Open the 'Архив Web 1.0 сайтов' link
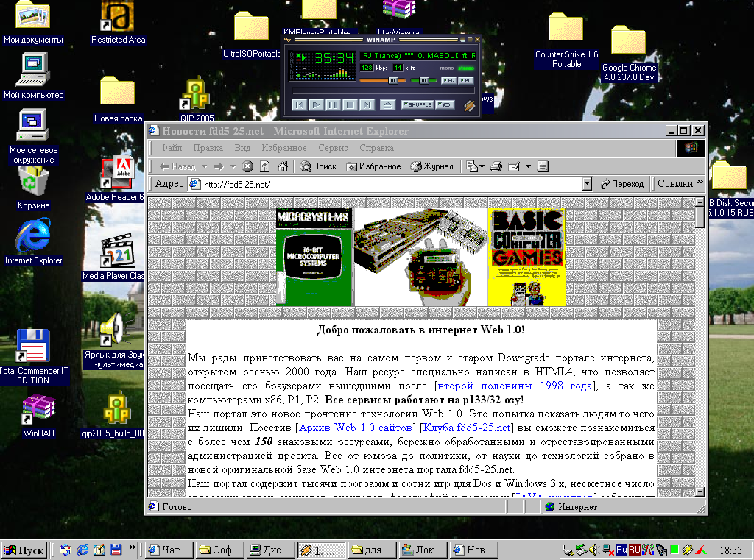The height and width of the screenshot is (560, 754). pos(356,428)
